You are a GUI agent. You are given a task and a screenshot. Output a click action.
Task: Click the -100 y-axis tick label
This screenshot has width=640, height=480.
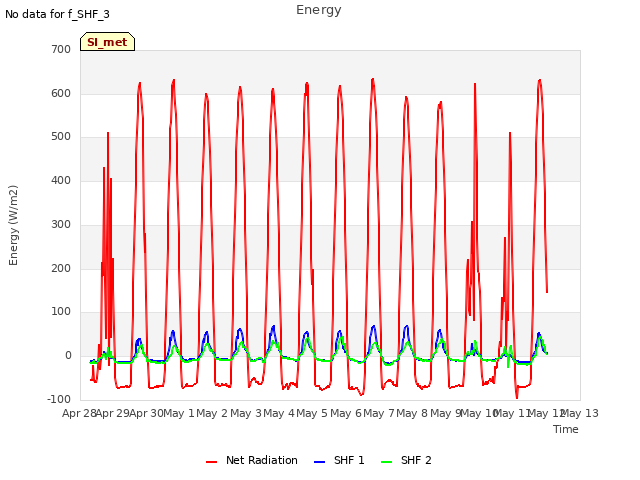pyautogui.click(x=59, y=399)
